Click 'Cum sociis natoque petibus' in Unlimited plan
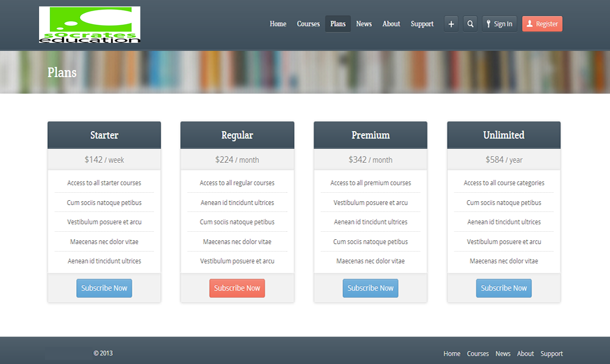This screenshot has height=364, width=610. [504, 203]
